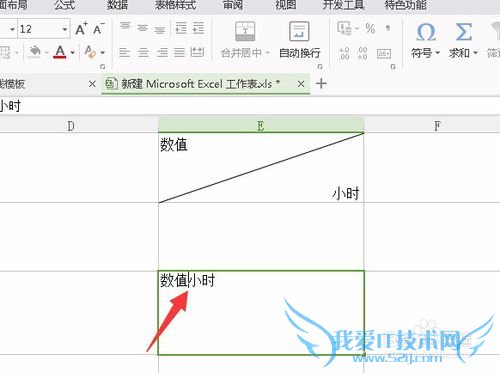500x373 pixels.
Task: Open the 特色功能 ribbon tab
Action: click(405, 5)
